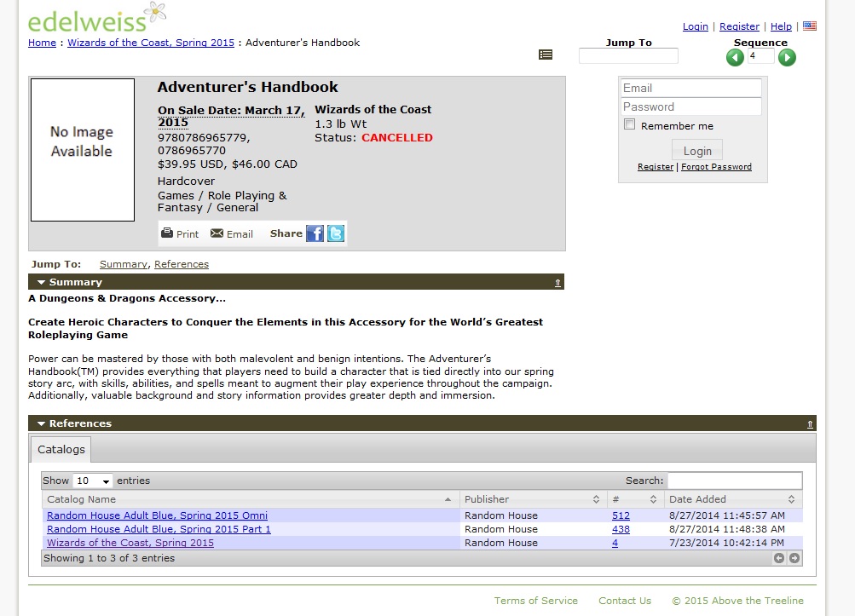This screenshot has height=616, width=855.
Task: Go to next title in sequence
Action: tap(787, 57)
